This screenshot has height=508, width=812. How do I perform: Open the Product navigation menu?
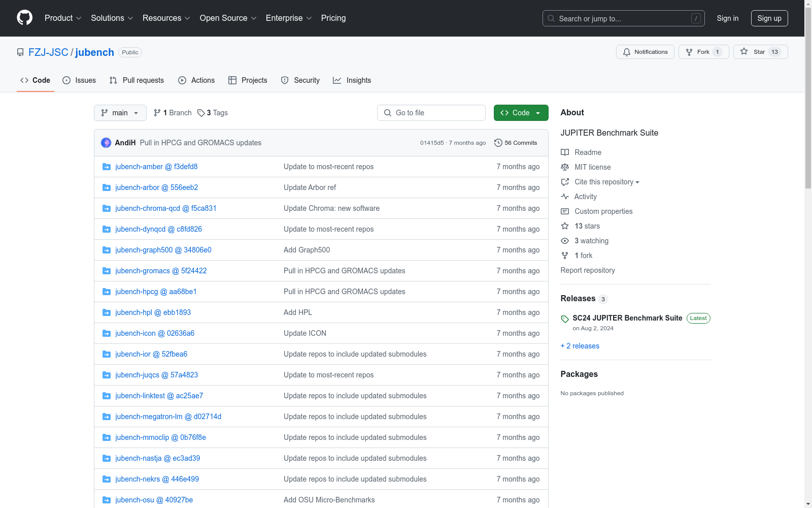coord(63,18)
